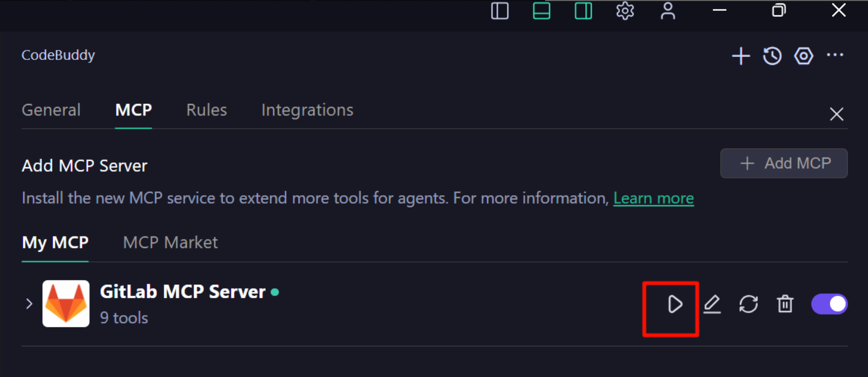Open the Integrations tab
This screenshot has width=868, height=377.
[307, 110]
